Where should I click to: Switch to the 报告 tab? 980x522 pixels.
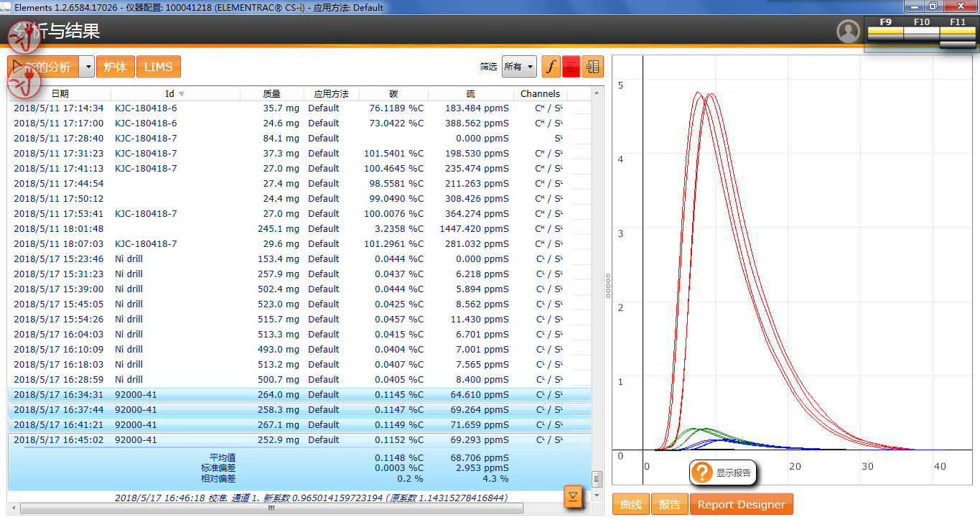[x=669, y=504]
